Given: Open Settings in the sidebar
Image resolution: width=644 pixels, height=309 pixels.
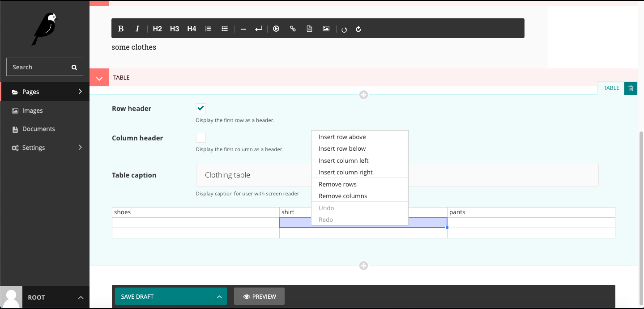Looking at the screenshot, I should coord(45,148).
